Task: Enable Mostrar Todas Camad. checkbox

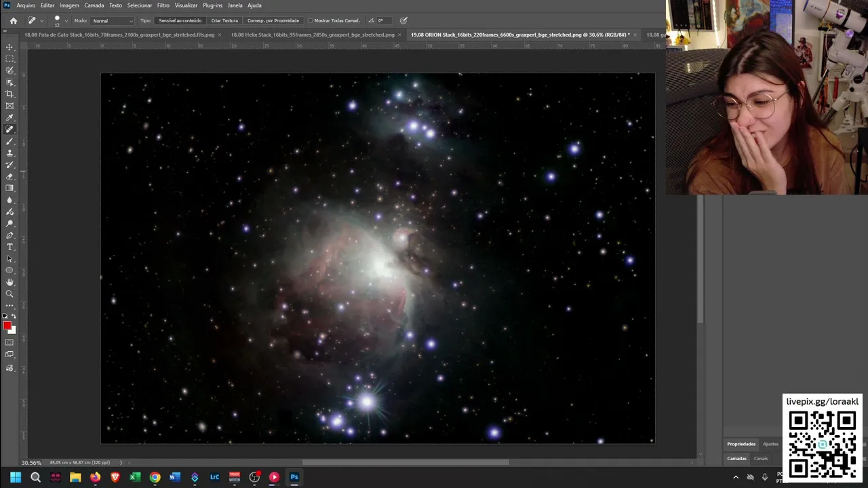Action: click(311, 20)
